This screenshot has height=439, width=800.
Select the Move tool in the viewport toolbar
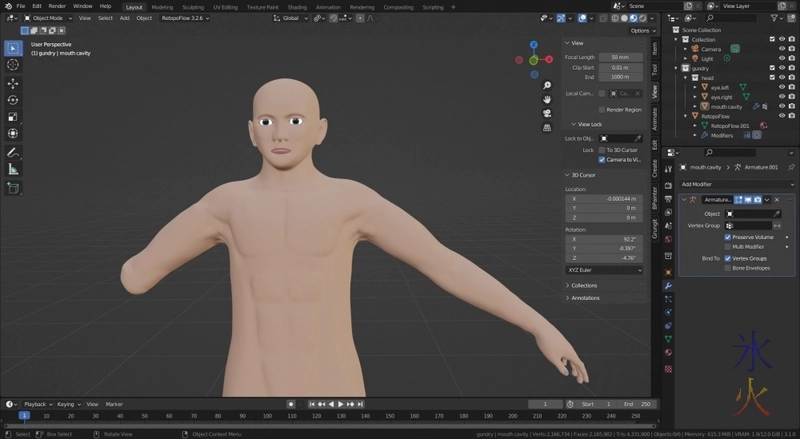coord(13,83)
